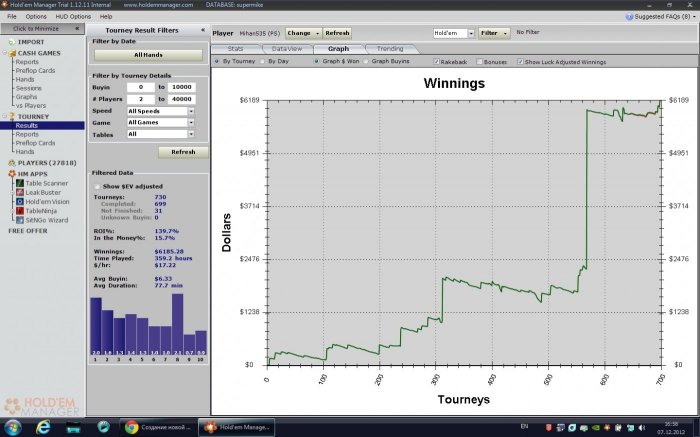Open Windows Start menu
700x437 pixels.
tap(13, 427)
